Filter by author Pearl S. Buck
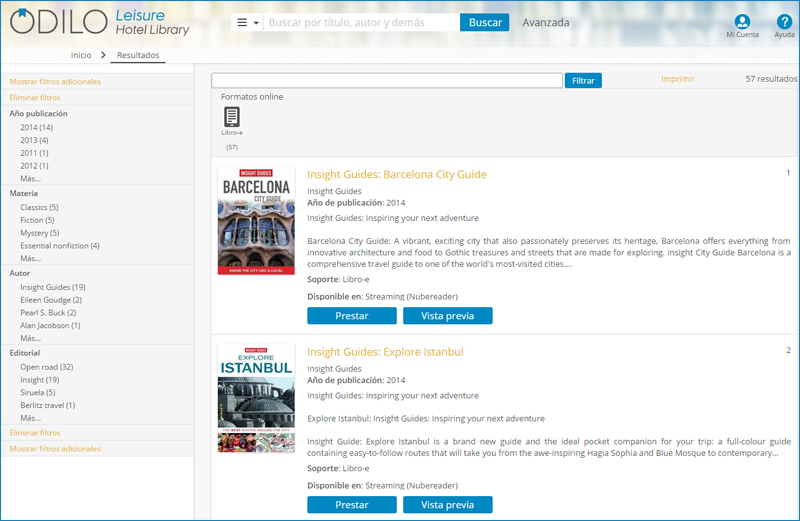800x521 pixels. click(x=48, y=313)
